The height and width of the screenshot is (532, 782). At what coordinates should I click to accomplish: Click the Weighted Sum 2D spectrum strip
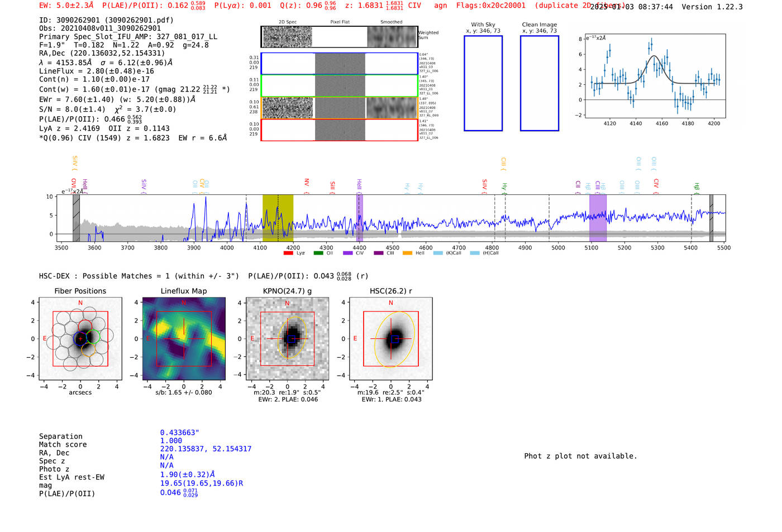click(x=340, y=37)
